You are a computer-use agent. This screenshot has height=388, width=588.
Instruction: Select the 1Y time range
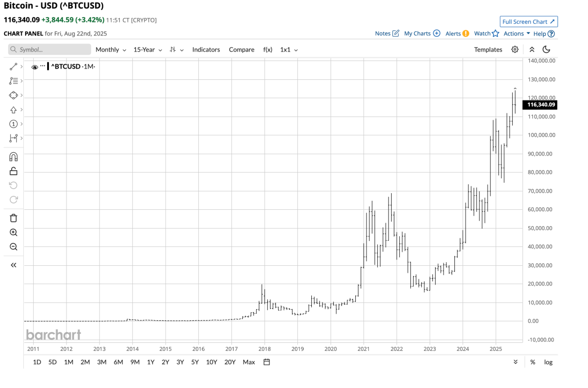tap(151, 362)
